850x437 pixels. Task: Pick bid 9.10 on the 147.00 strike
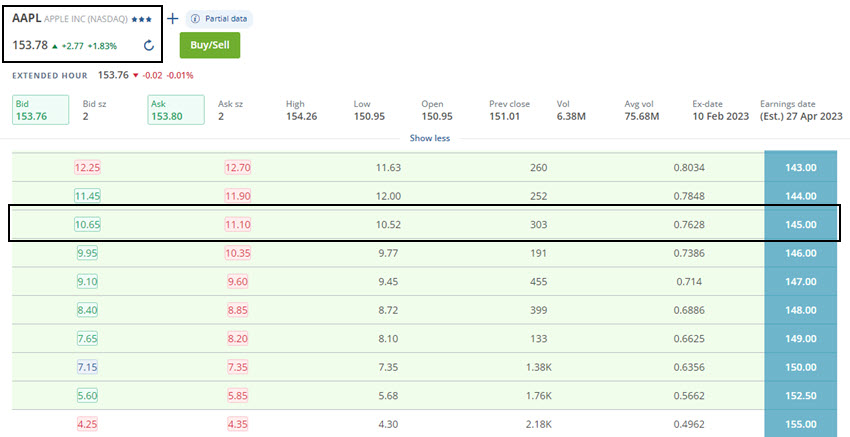pos(87,282)
